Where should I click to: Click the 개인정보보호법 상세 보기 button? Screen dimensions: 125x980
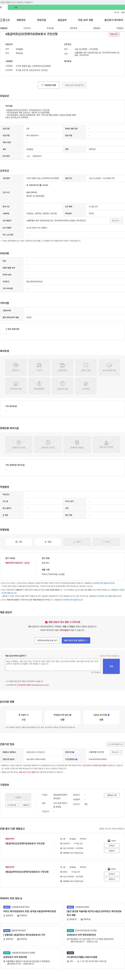point(47,640)
